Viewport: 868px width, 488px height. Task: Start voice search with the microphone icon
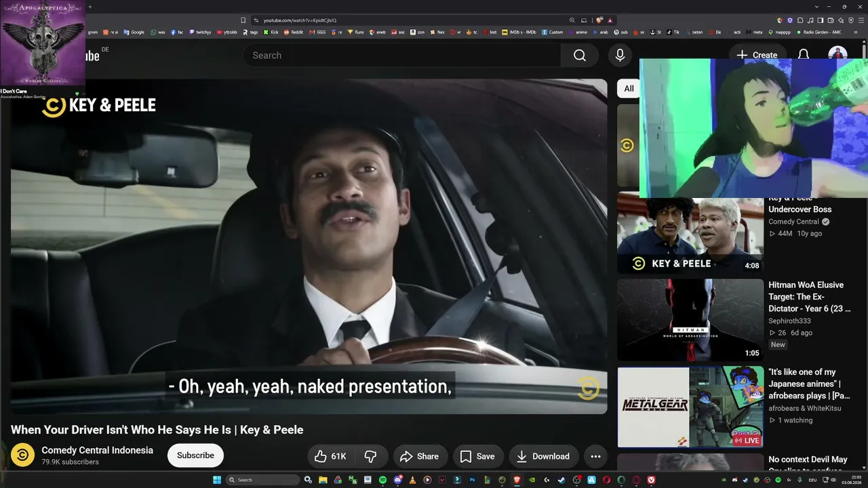coord(620,56)
